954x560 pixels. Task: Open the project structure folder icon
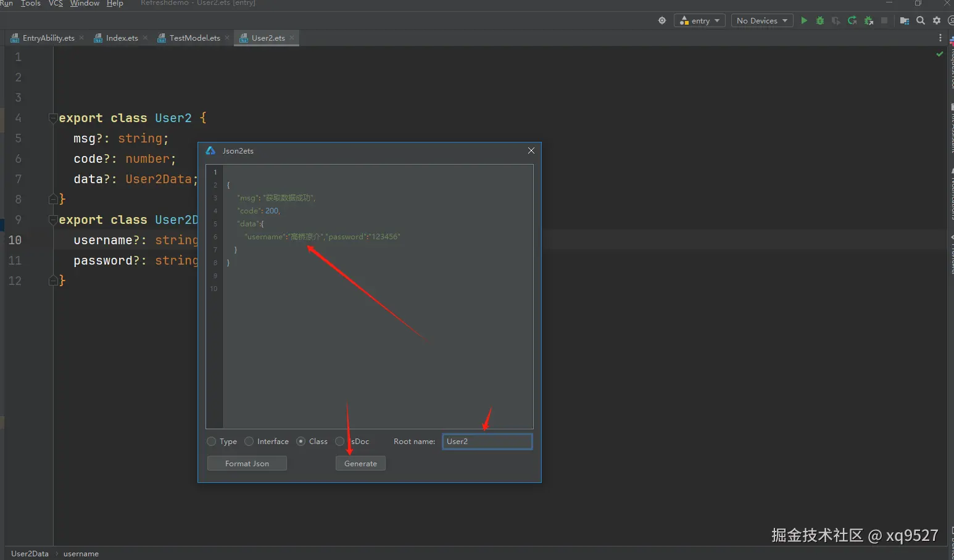(x=905, y=20)
